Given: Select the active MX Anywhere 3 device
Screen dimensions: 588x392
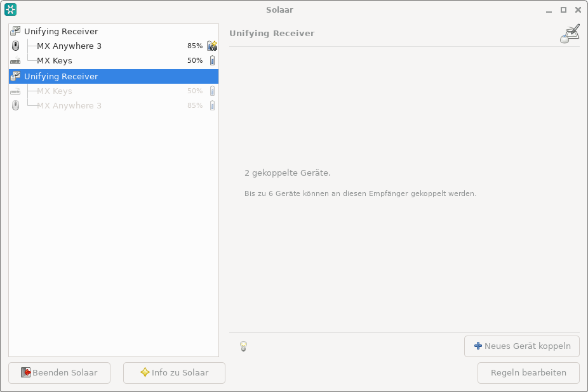Looking at the screenshot, I should click(69, 46).
